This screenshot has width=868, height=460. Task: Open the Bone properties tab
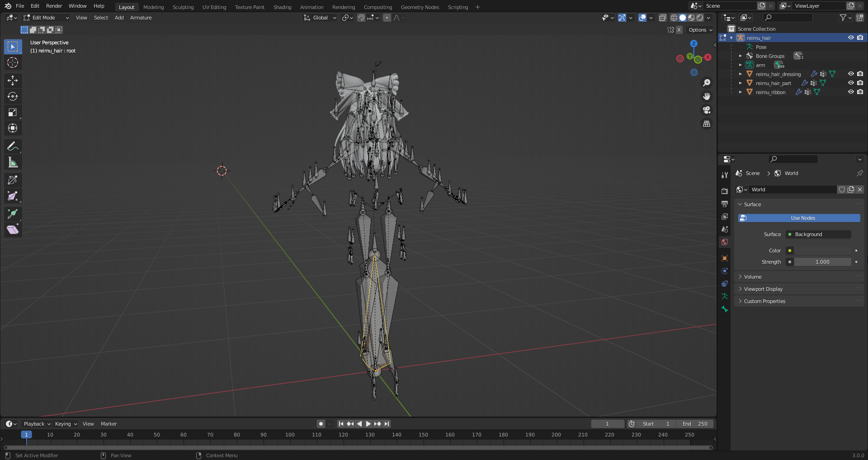coord(725,309)
